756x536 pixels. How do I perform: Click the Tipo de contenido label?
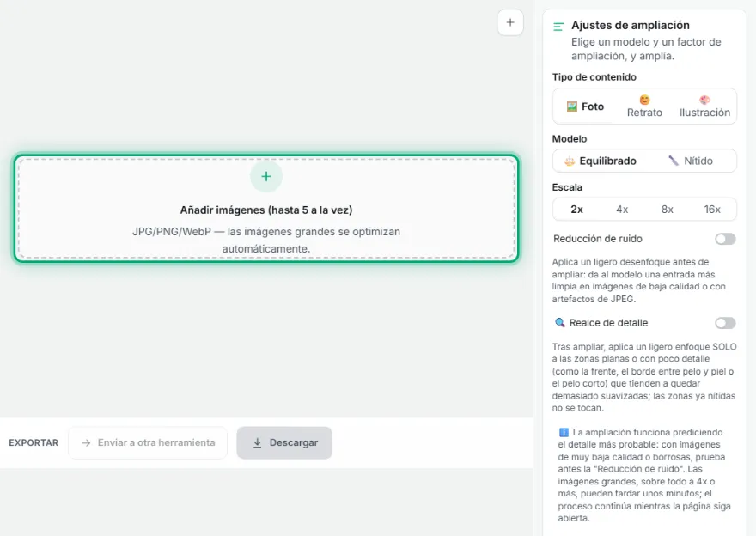594,77
